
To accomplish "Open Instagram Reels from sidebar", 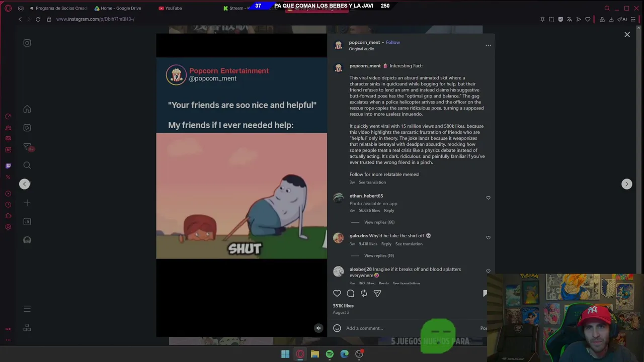I will pos(27,128).
